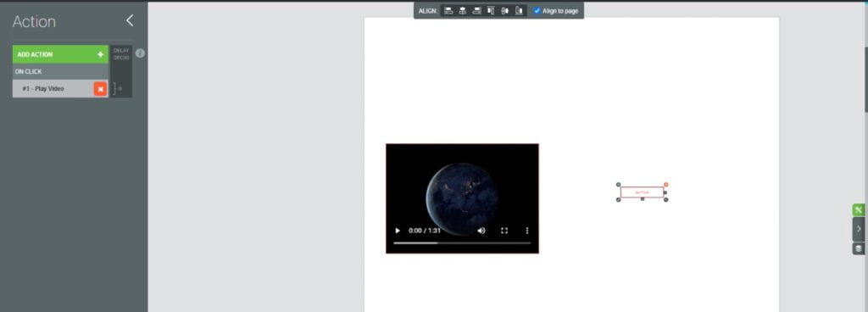Image resolution: width=868 pixels, height=312 pixels.
Task: Click the bottom-right handle of the button
Action: [x=666, y=200]
